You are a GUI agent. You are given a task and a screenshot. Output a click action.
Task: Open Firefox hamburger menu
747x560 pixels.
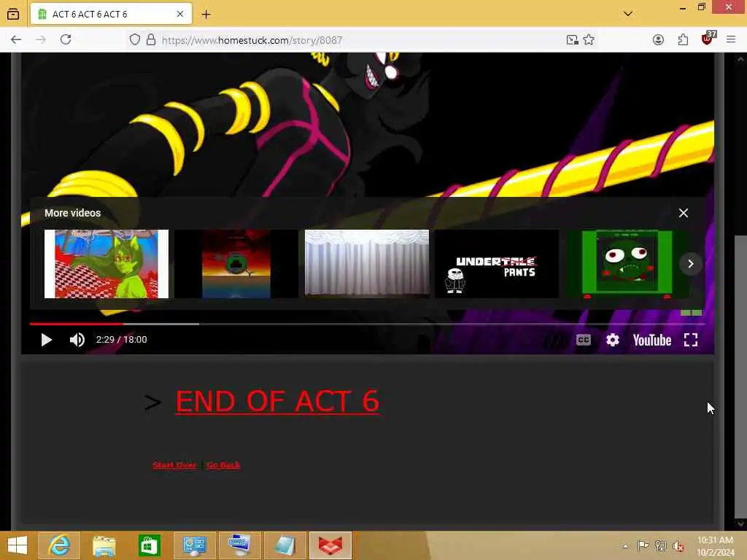click(731, 40)
